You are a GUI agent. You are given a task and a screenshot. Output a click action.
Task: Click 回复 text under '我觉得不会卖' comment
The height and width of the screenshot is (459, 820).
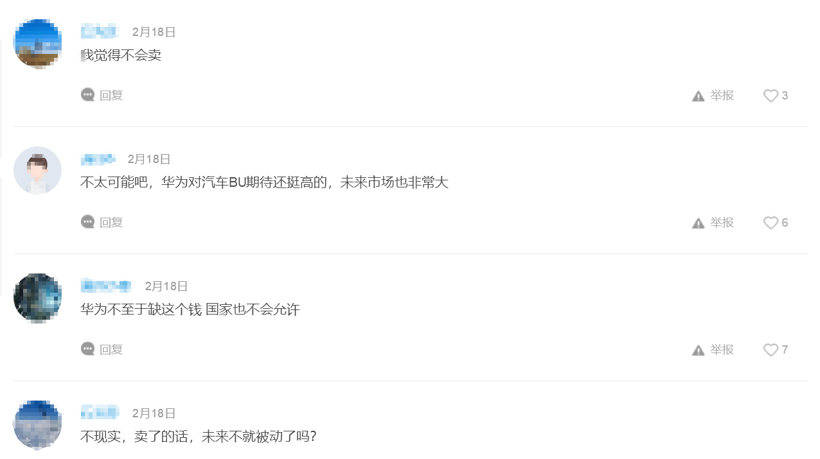click(111, 95)
